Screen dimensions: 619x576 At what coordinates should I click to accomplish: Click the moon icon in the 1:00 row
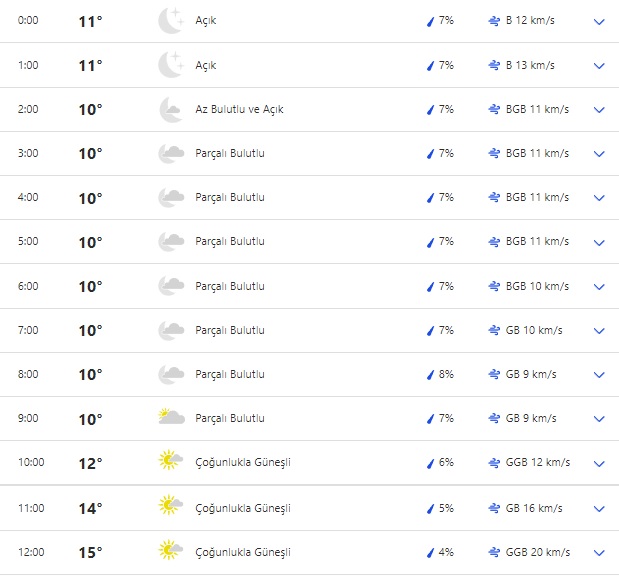click(170, 65)
